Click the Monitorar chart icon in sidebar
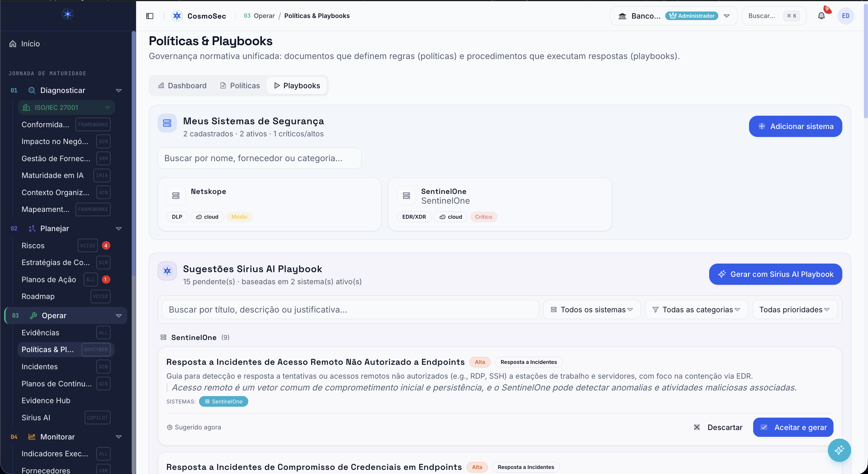Image resolution: width=868 pixels, height=474 pixels. click(x=32, y=437)
